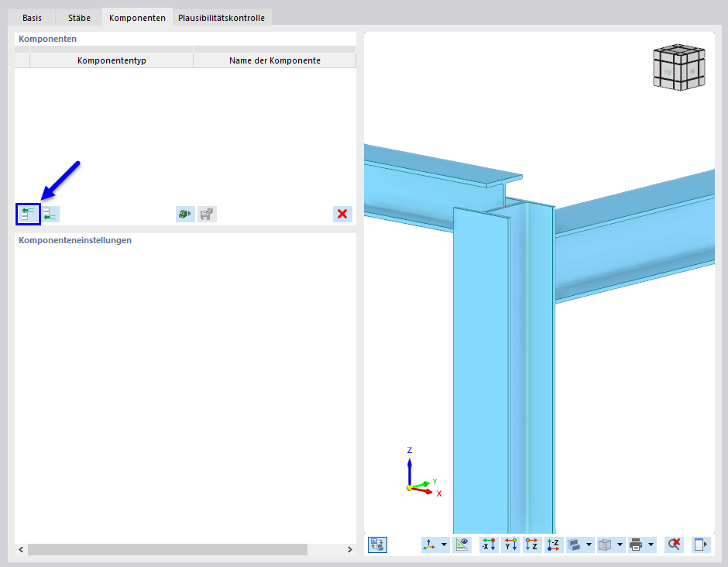Click the navigation view cube
The height and width of the screenshot is (567, 728).
tap(679, 67)
